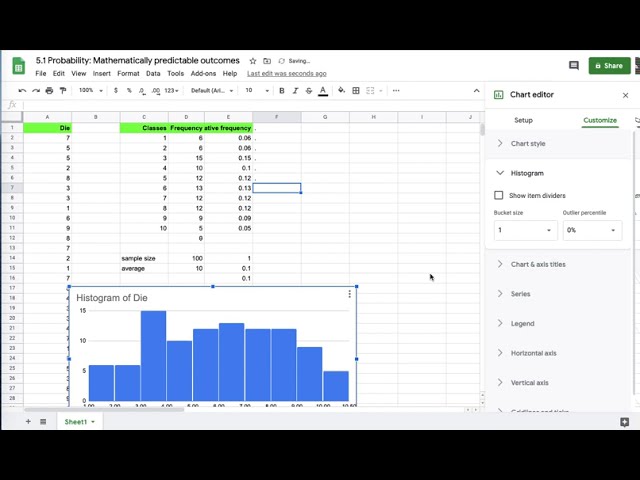Click into the formula bar
Screen dimensions: 640x480
pyautogui.click(x=251, y=105)
